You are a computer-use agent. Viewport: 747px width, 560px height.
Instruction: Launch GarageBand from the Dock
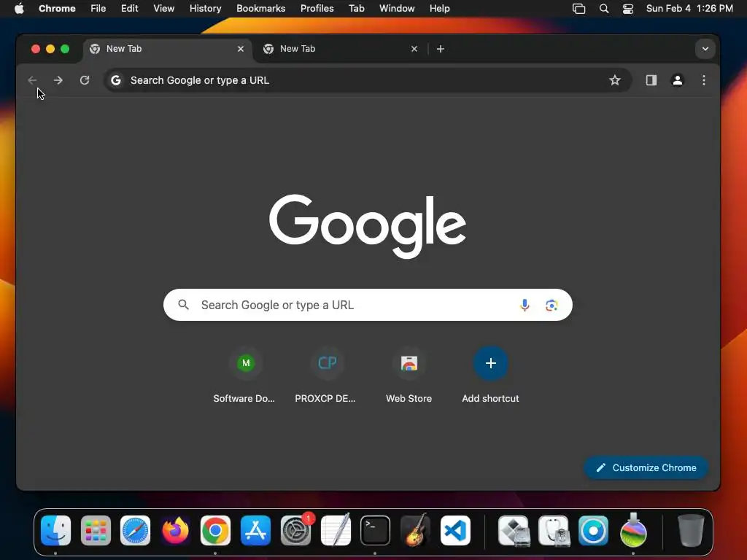click(415, 531)
